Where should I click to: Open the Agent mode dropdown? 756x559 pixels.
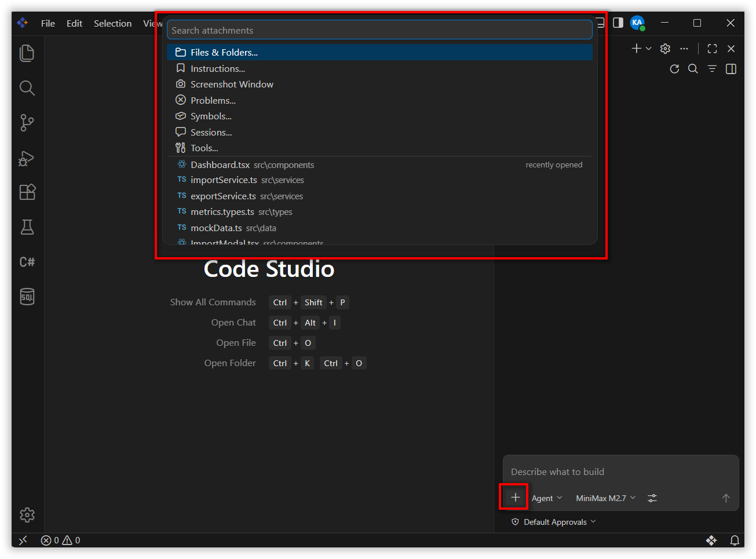[547, 498]
